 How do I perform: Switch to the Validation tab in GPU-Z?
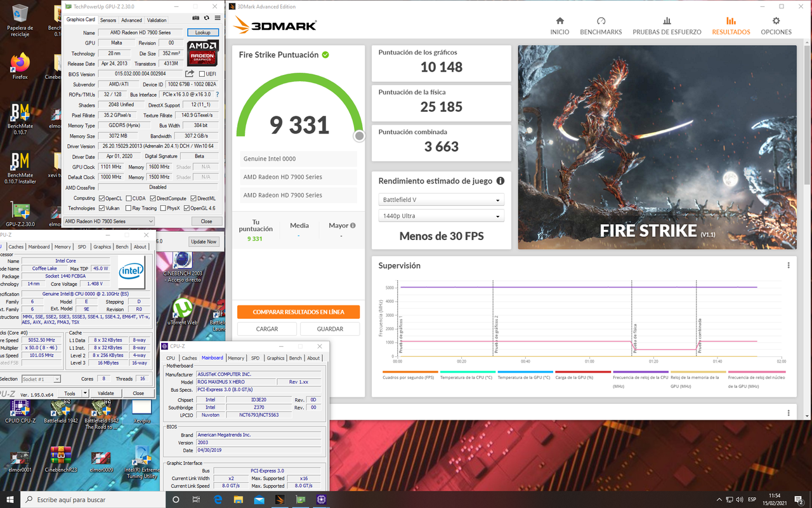pos(157,20)
